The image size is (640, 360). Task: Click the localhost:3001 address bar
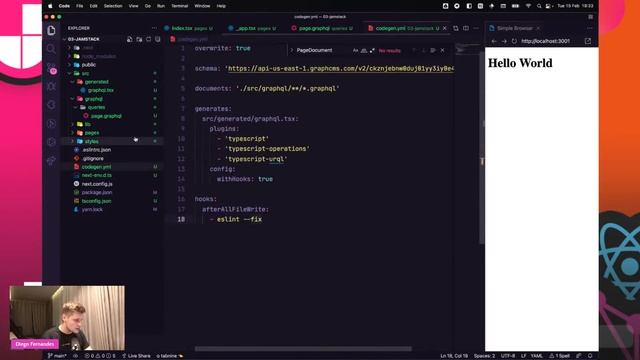(x=551, y=41)
